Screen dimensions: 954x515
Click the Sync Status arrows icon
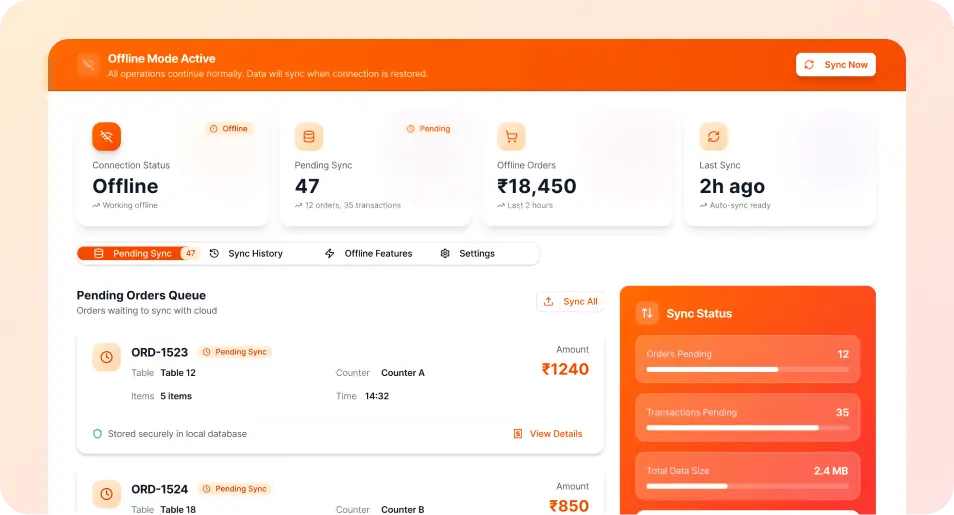pyautogui.click(x=647, y=313)
